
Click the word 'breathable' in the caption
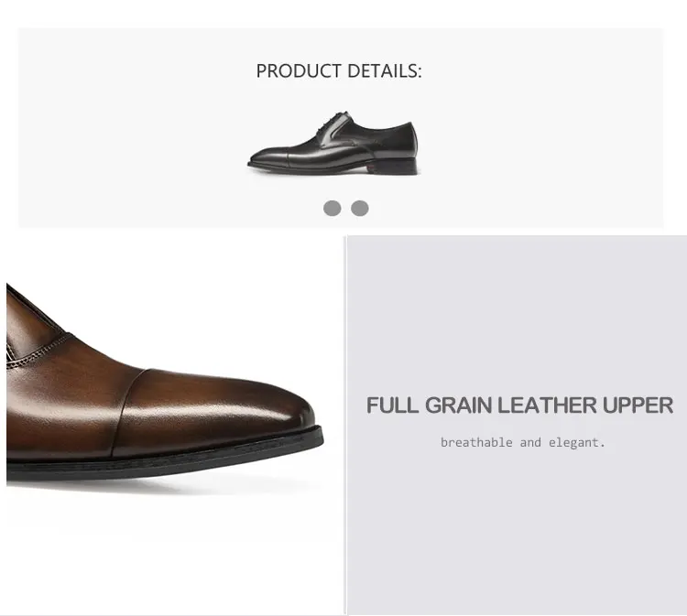476,443
